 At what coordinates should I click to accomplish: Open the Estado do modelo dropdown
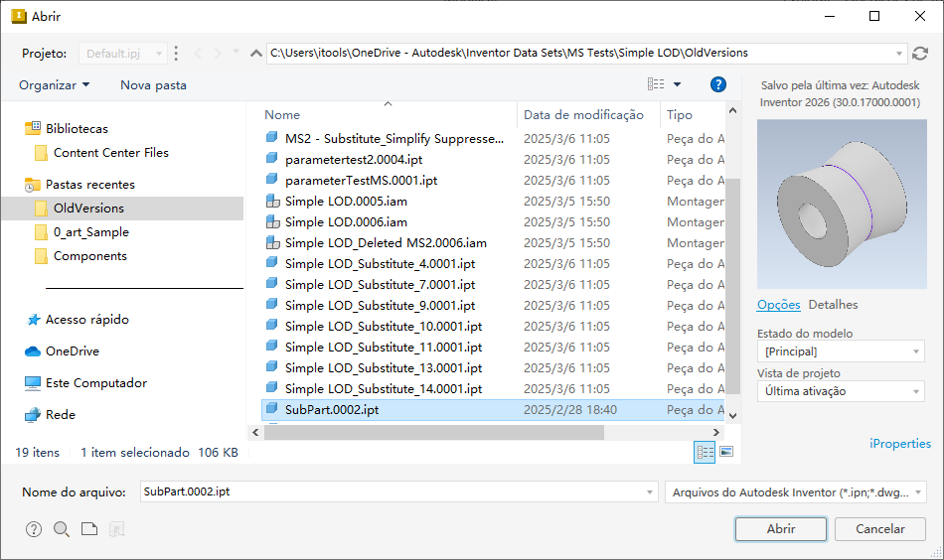(841, 351)
